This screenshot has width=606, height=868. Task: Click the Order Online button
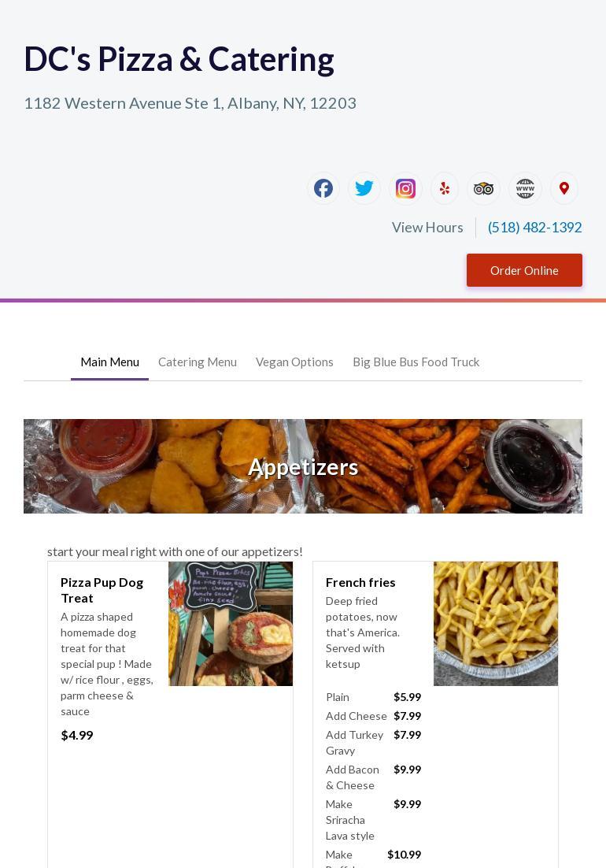point(524,270)
